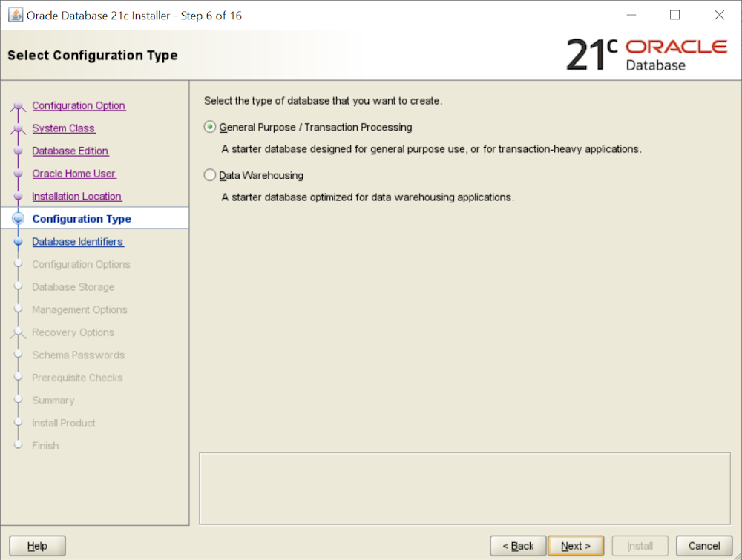Screen dimensions: 742x560
Task: Open the System Class step
Action: [x=64, y=128]
